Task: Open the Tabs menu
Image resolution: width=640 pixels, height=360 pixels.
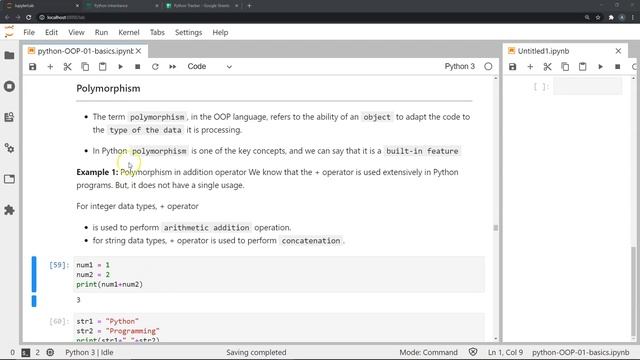Action: point(157,32)
